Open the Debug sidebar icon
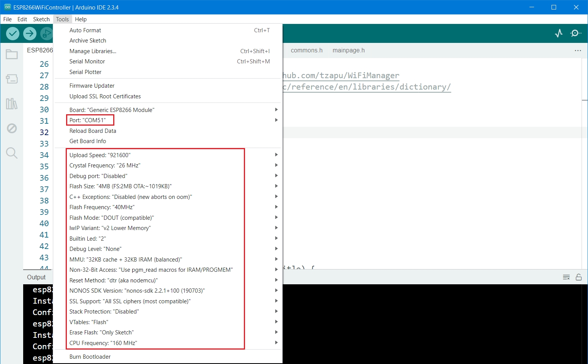Image resolution: width=588 pixels, height=364 pixels. point(12,128)
